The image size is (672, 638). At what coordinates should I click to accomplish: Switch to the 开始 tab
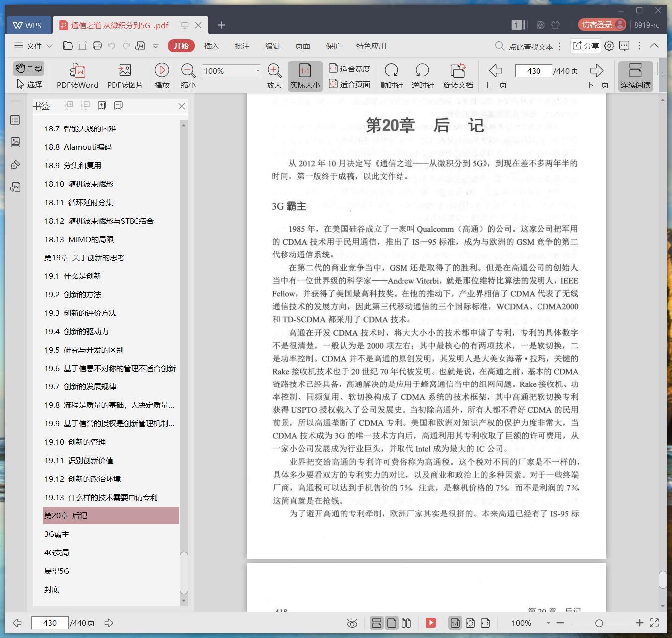tap(181, 46)
